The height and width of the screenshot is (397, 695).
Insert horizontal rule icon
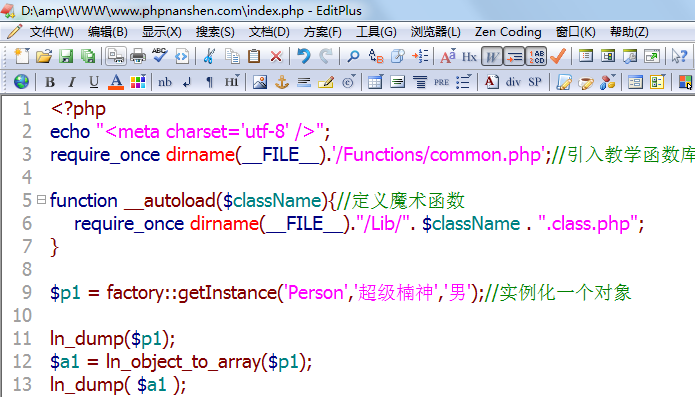[x=304, y=82]
